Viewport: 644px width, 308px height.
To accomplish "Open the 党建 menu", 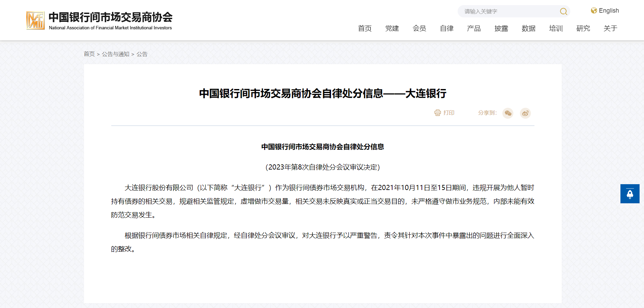I will click(x=392, y=28).
